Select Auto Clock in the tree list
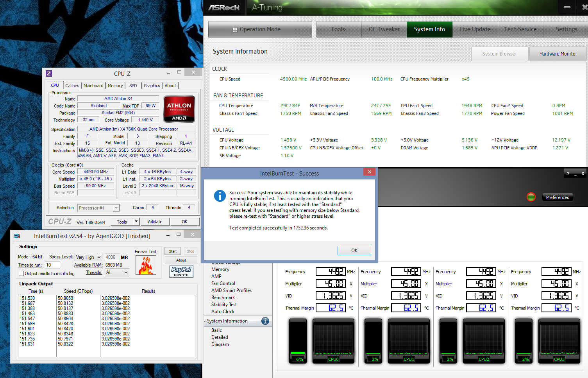Image resolution: width=588 pixels, height=378 pixels. [223, 312]
